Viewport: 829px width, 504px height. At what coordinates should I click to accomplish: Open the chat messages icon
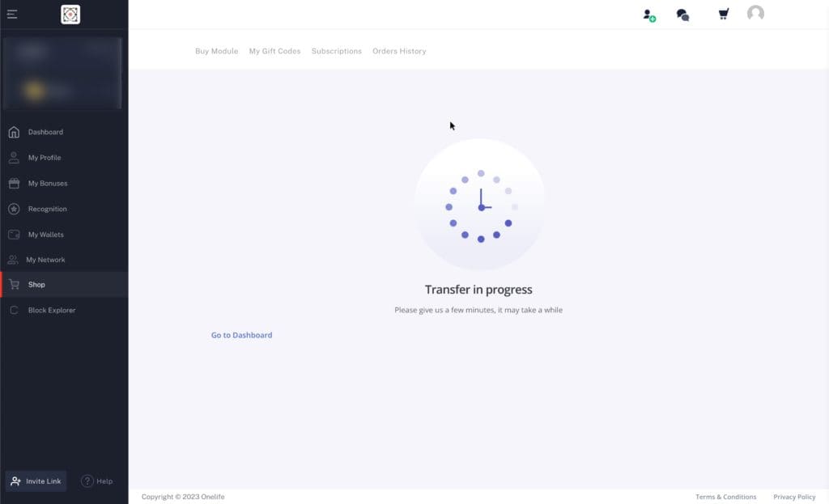point(682,15)
